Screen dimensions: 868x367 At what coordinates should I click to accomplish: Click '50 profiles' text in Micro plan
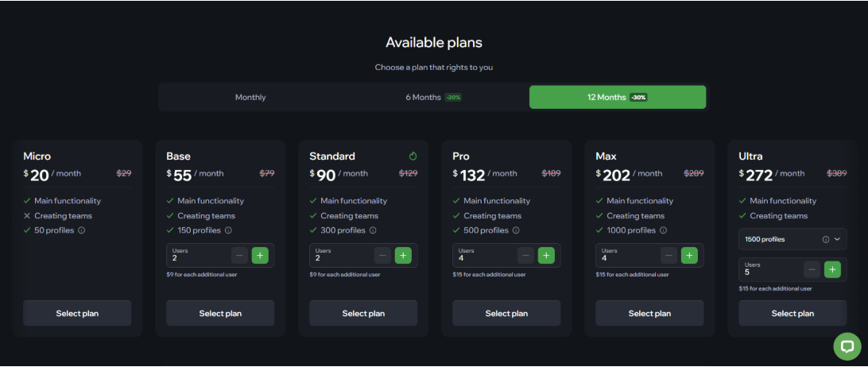[54, 230]
